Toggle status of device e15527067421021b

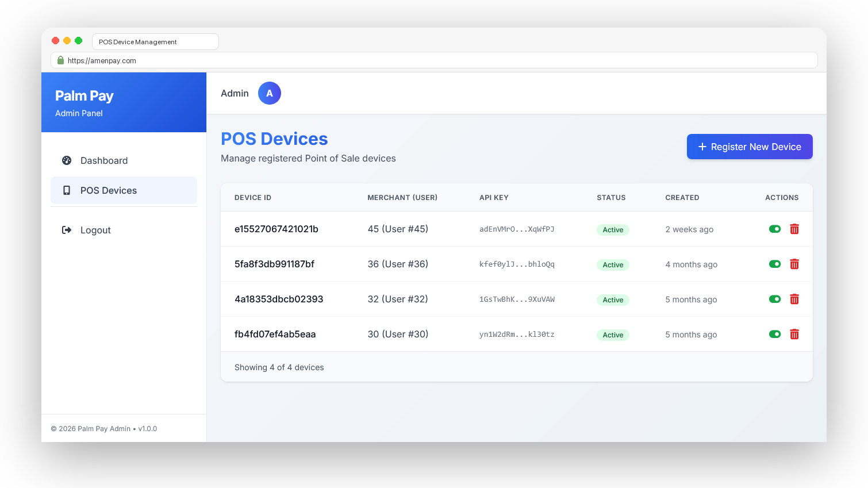775,229
